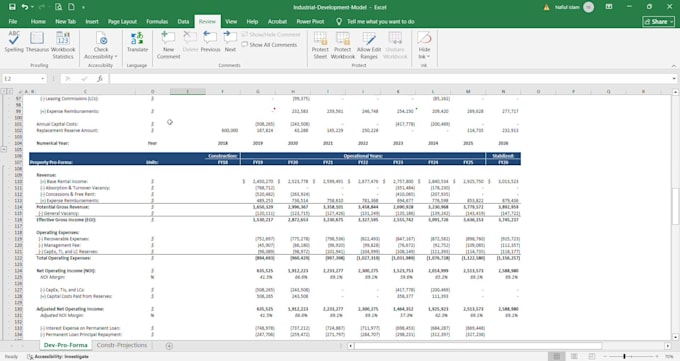Expand the formula bar with the arrow
680x361 pixels.
coord(674,79)
